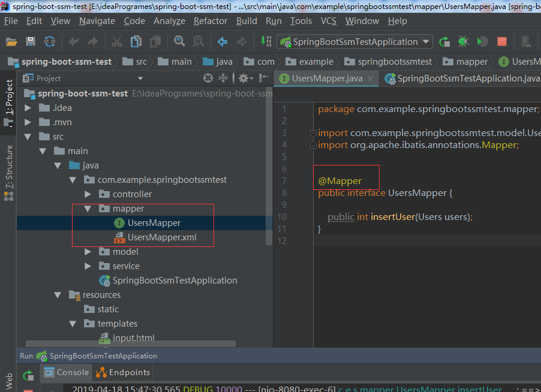Click the Cut scissors icon
Viewport: 541px width, 392px height.
(x=116, y=42)
